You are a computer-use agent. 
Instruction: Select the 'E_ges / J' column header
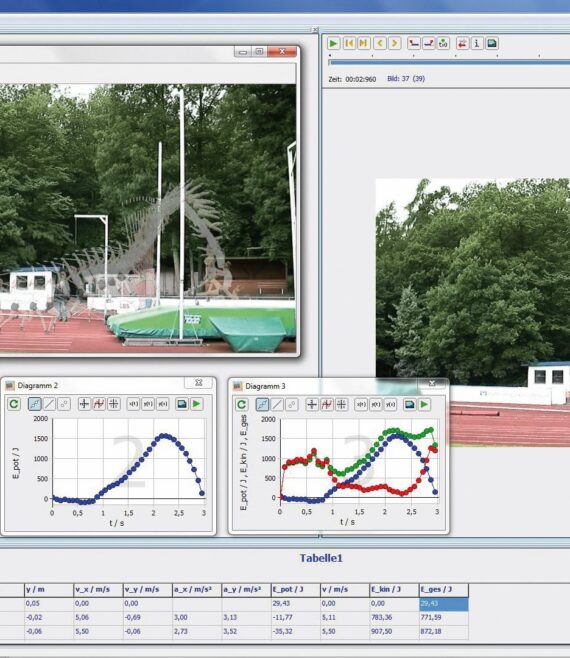[x=444, y=590]
